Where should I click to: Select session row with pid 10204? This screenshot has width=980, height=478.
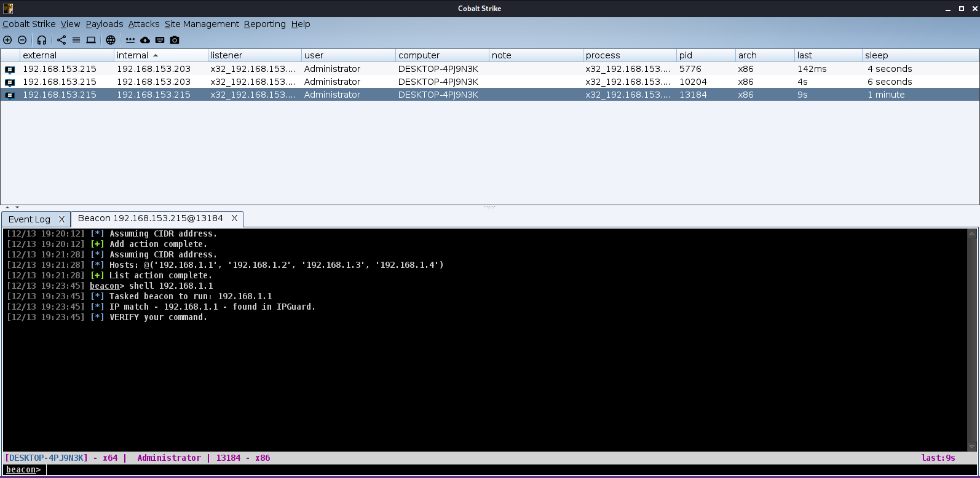[489, 82]
